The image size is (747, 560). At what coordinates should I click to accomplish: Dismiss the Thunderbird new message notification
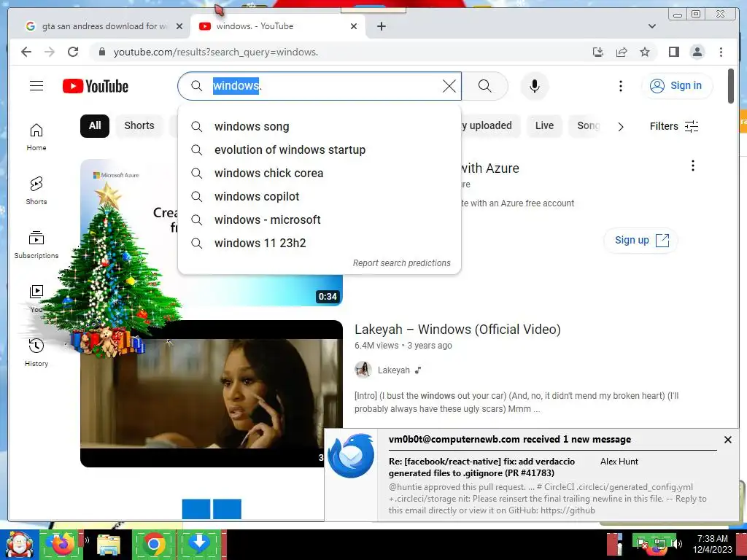[727, 440]
